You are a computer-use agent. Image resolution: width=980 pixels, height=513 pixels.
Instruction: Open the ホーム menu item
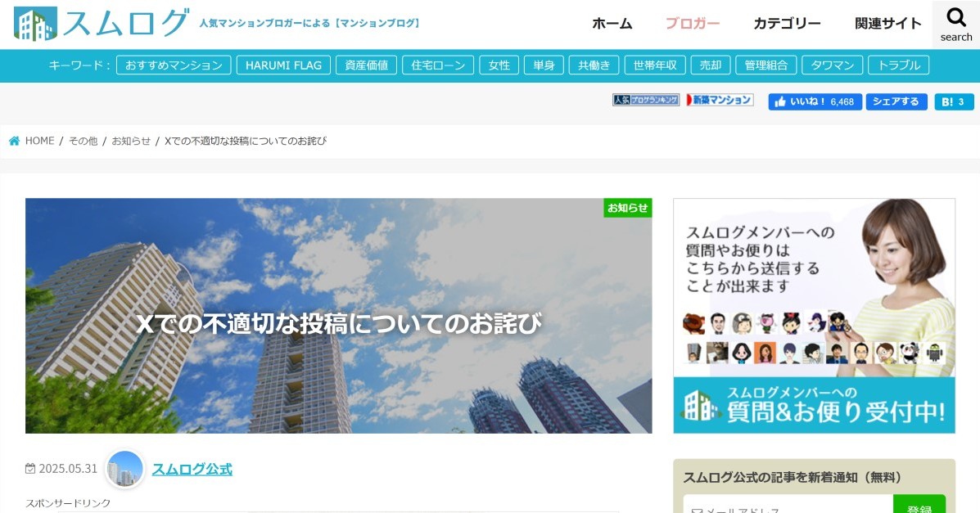(612, 24)
